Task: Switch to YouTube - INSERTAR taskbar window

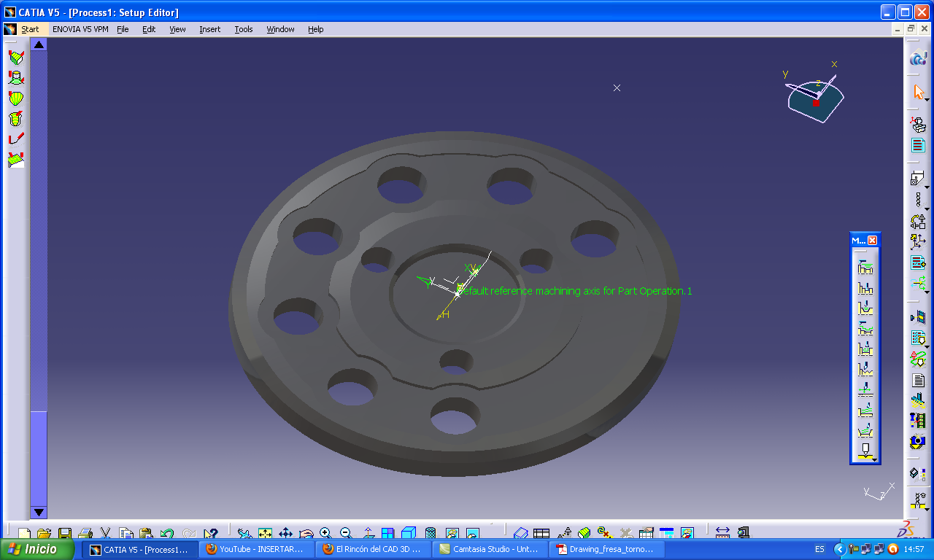Action: coord(256,550)
